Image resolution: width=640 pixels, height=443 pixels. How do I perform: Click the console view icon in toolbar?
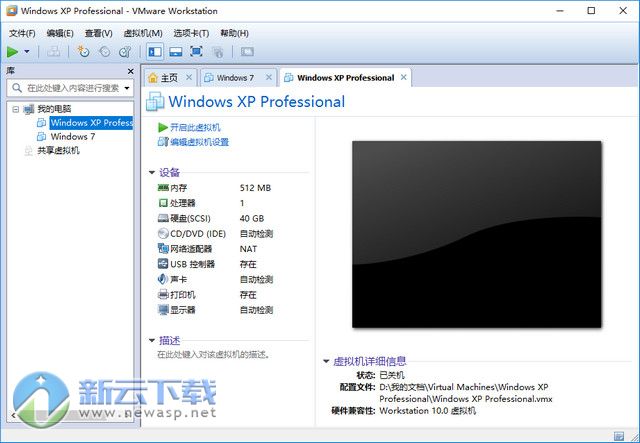[x=247, y=52]
